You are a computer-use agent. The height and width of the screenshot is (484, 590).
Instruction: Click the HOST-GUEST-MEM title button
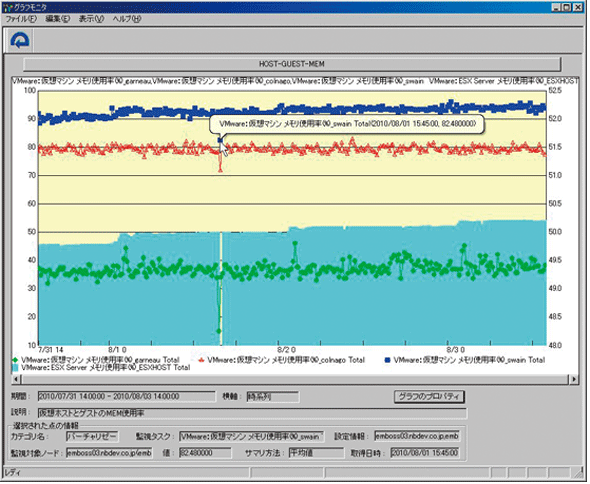pos(292,64)
